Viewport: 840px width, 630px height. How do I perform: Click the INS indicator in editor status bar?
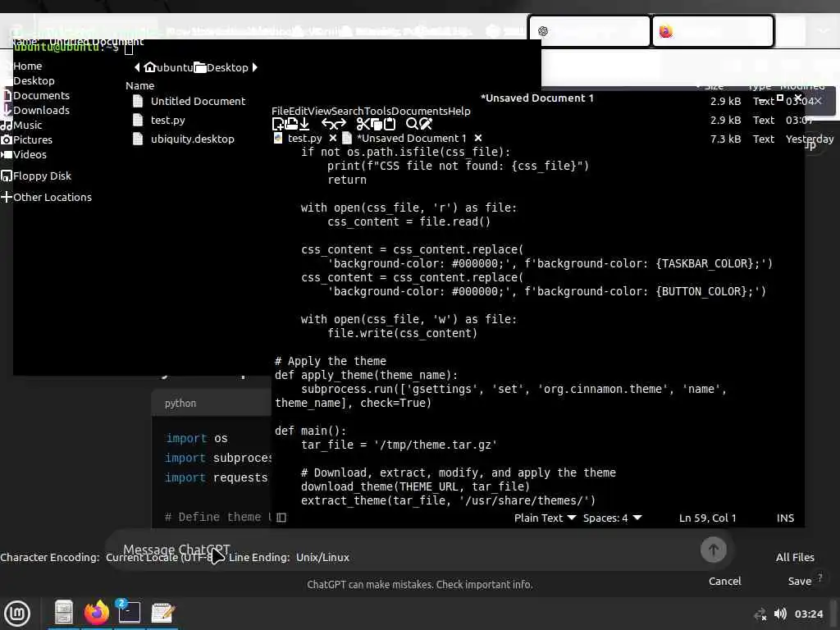[785, 518]
